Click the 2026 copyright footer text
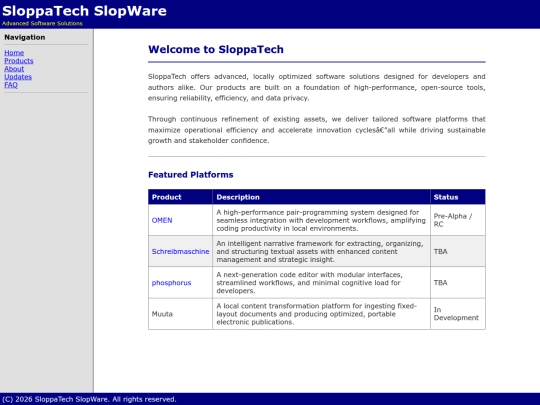540x405 pixels. pos(89,399)
